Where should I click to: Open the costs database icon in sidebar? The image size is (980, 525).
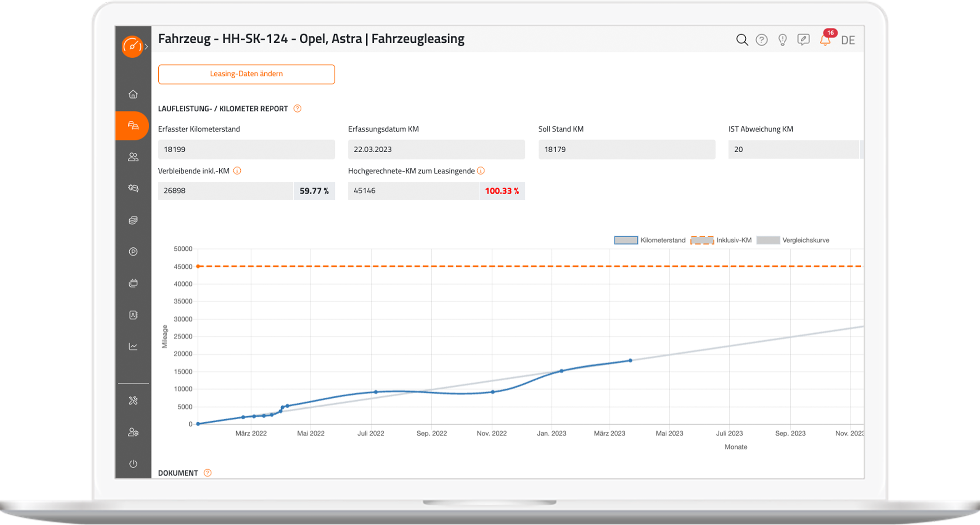click(x=133, y=220)
